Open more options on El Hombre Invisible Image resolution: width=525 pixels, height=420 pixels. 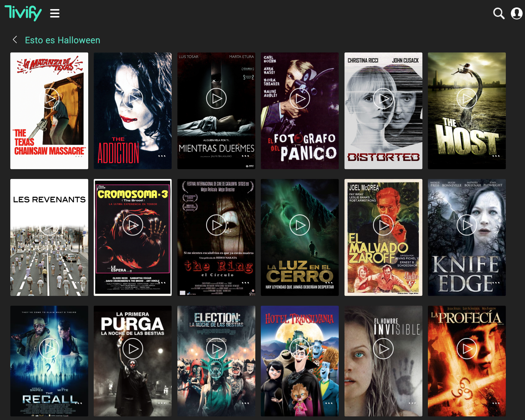click(x=413, y=403)
